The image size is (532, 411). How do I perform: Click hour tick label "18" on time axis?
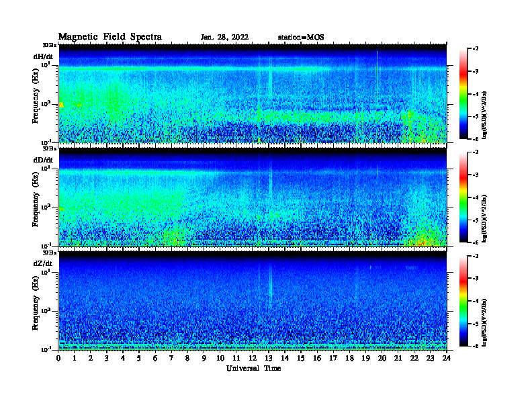click(349, 358)
